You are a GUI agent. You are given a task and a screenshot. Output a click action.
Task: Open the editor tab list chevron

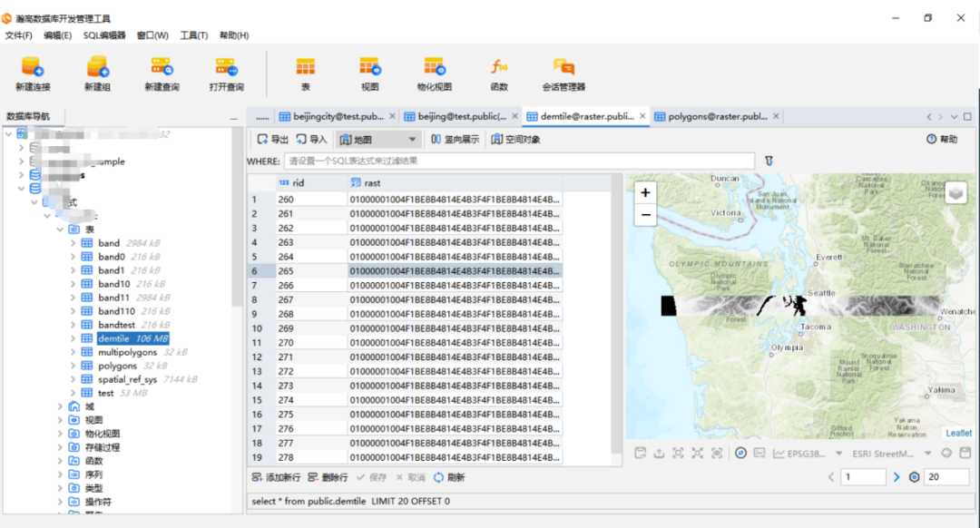point(954,117)
